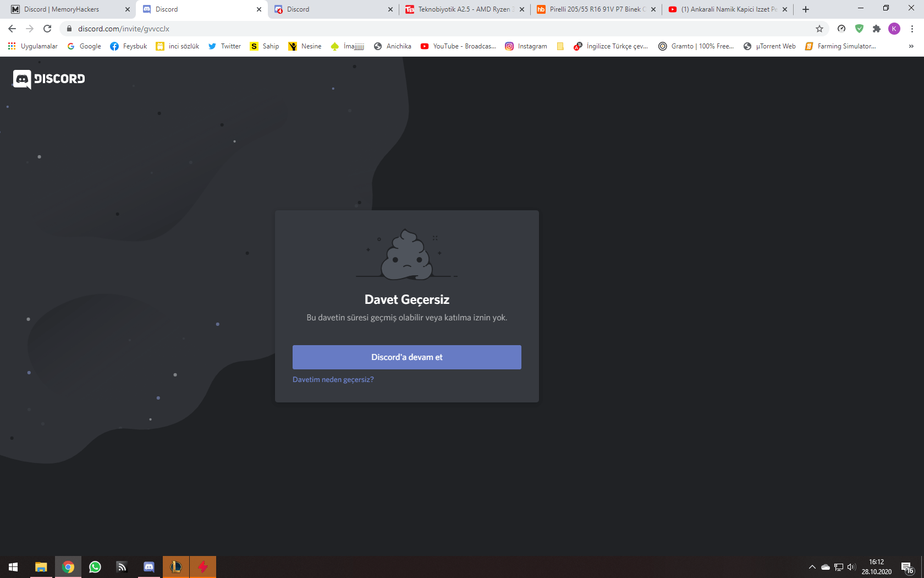Open the Extensions puzzle icon
Viewport: 924px width, 578px height.
[877, 29]
